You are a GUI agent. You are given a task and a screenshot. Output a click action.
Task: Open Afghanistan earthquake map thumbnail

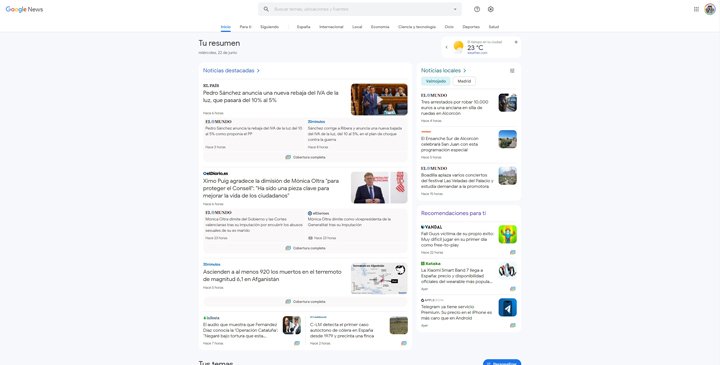pyautogui.click(x=379, y=278)
